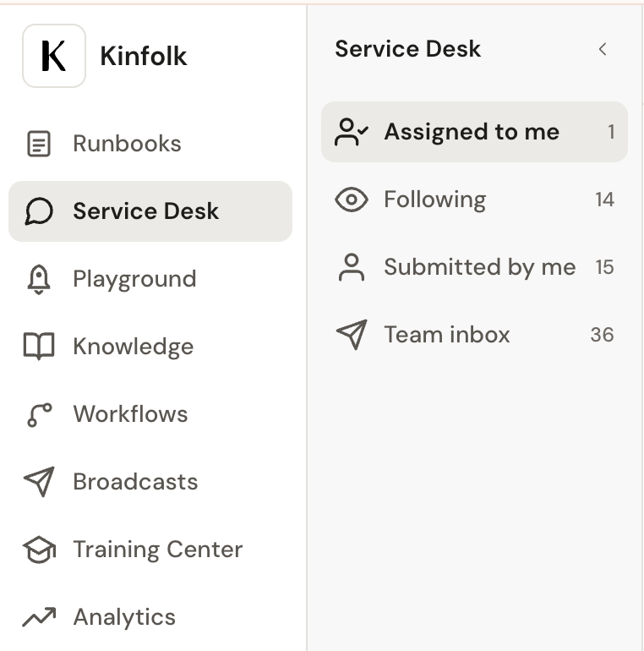Click the Team inbox paper plane icon
Image resolution: width=644 pixels, height=651 pixels.
point(352,335)
